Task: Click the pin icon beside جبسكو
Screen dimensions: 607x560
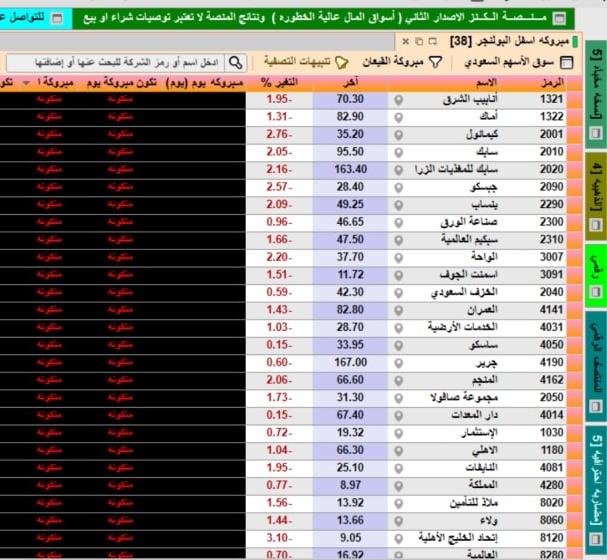Action: coord(399,188)
